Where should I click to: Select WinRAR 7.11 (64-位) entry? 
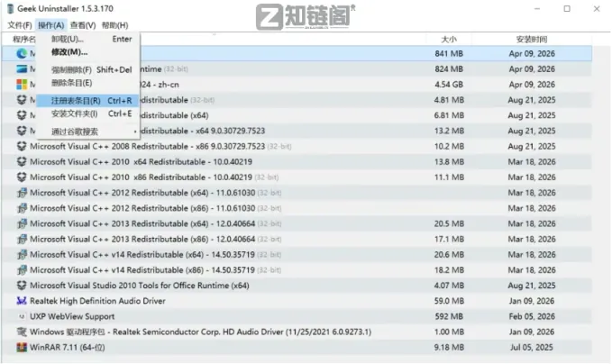[297, 347]
